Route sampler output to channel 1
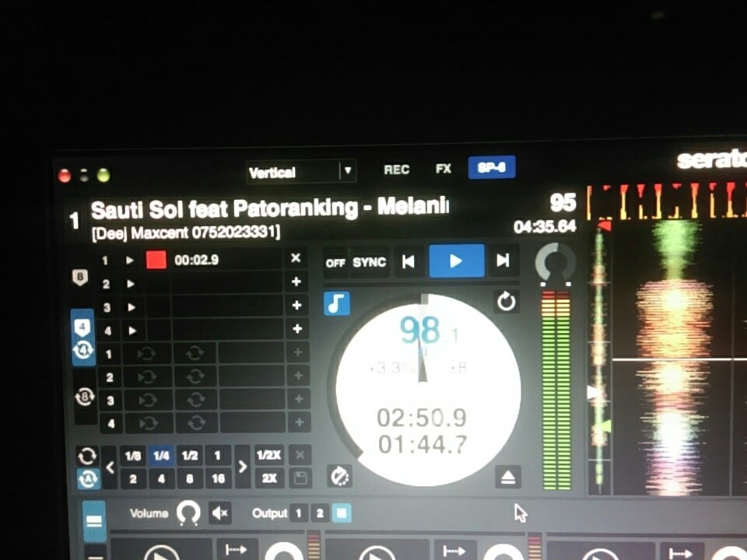This screenshot has height=560, width=747. [x=299, y=513]
